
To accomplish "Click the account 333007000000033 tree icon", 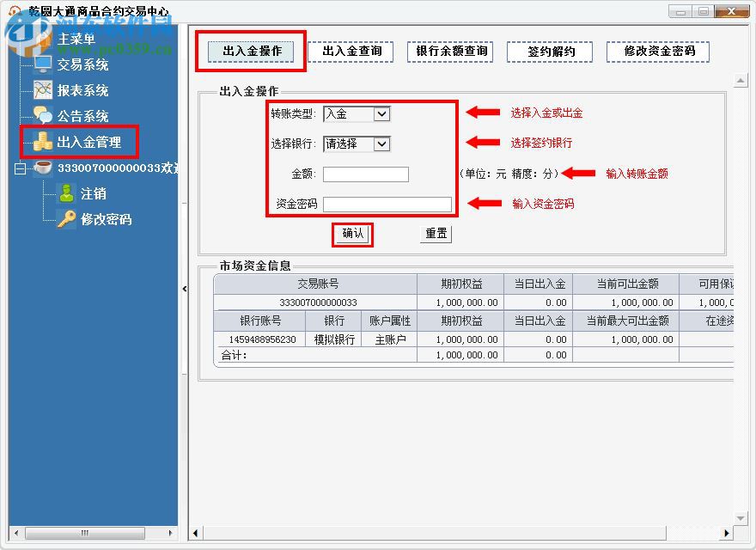I will 45,167.
